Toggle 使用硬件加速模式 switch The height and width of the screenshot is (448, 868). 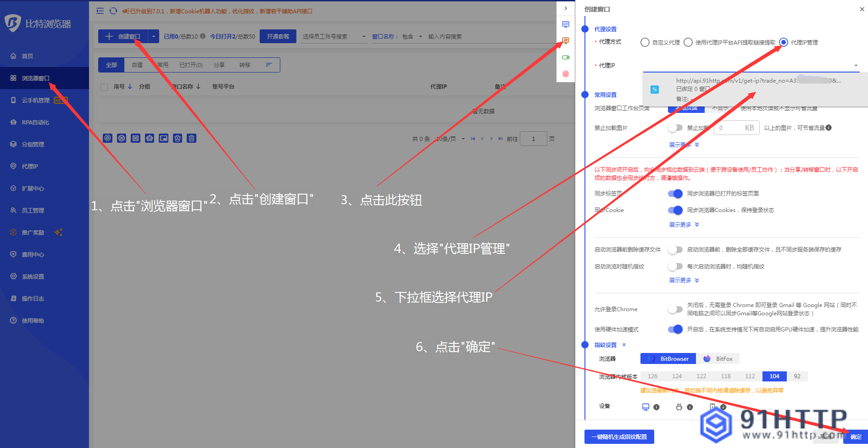coord(675,329)
